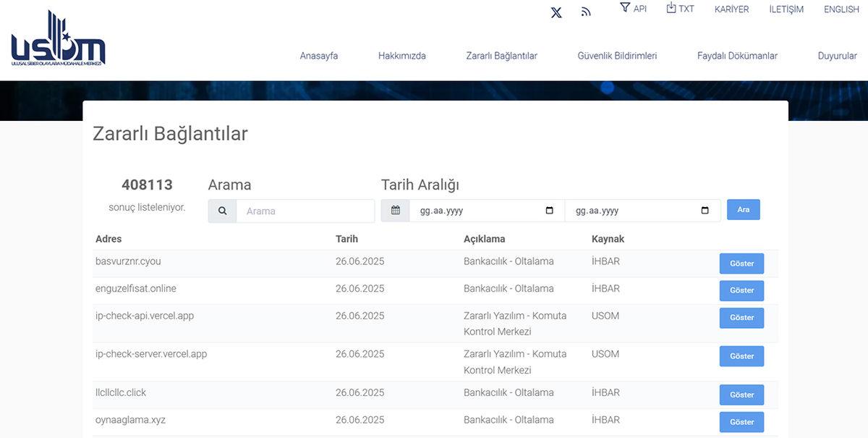Open the KARİYER page
Screen dimensions: 868x438
pos(731,9)
